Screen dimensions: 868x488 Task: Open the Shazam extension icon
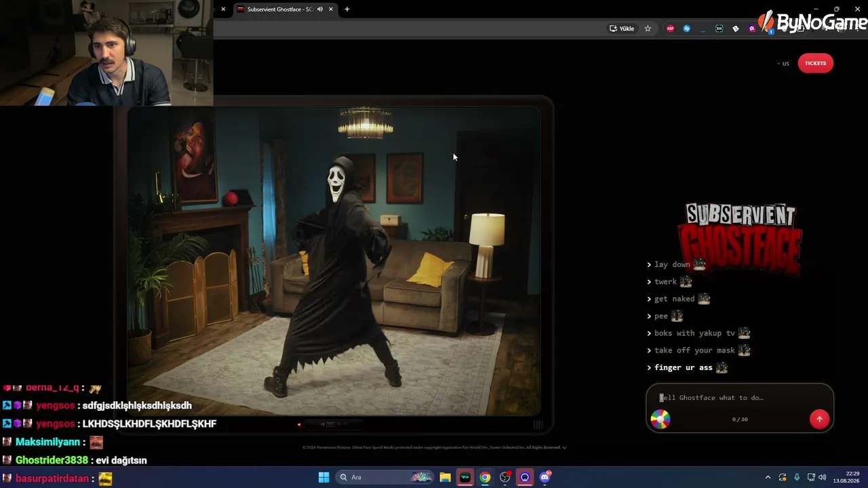(686, 28)
